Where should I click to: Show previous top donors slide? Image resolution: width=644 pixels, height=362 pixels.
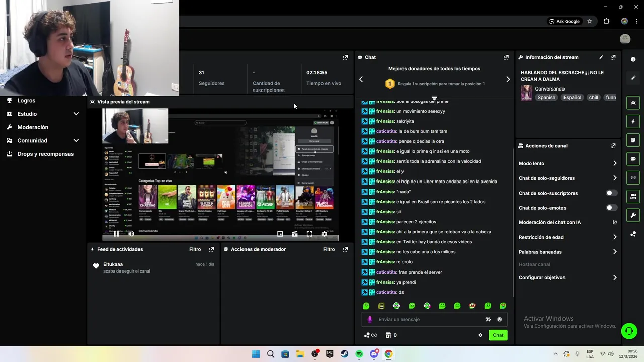tap(361, 79)
